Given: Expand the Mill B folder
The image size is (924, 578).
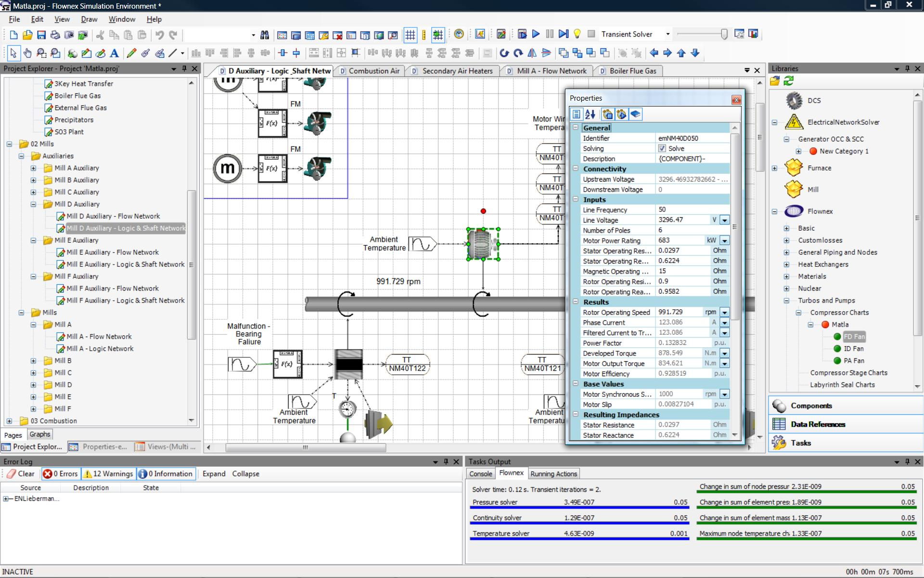Looking at the screenshot, I should [33, 361].
